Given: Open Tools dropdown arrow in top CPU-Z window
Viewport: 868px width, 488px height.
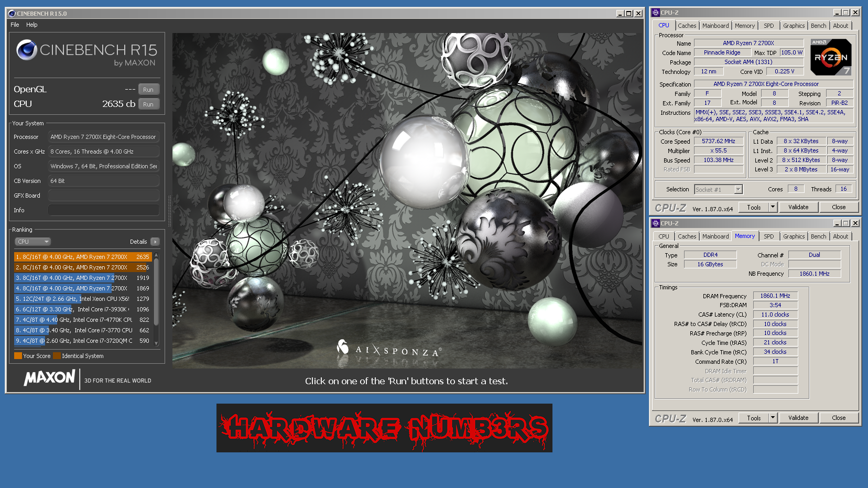Looking at the screenshot, I should coord(773,208).
